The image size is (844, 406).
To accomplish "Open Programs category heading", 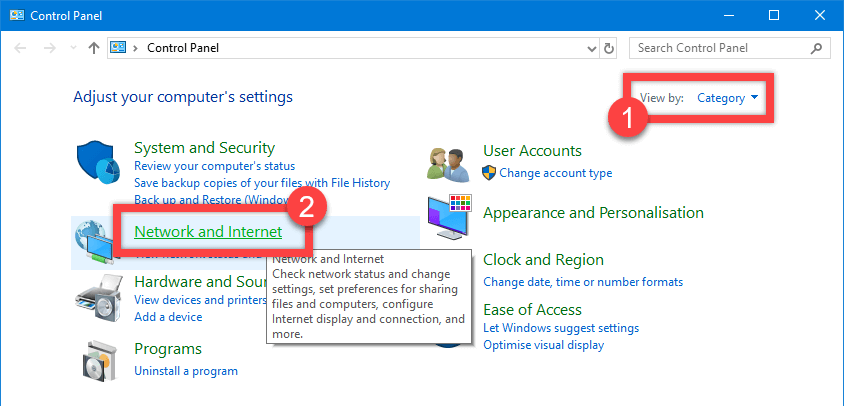I will tap(168, 349).
